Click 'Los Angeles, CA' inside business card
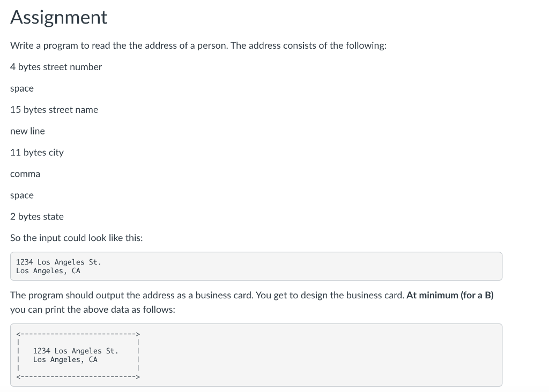Viewport: 549px width, 392px height. pyautogui.click(x=65, y=360)
